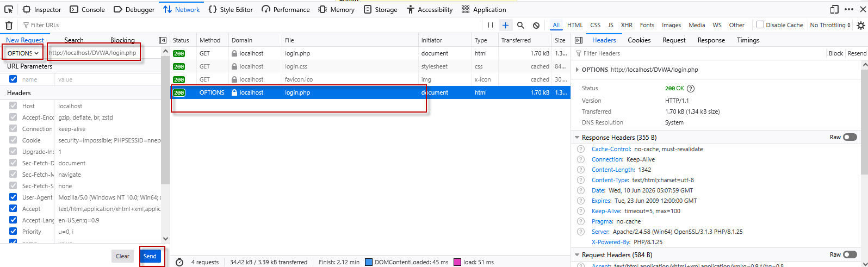868x267 pixels.
Task: Toggle the Priority header checkbox
Action: click(x=13, y=232)
